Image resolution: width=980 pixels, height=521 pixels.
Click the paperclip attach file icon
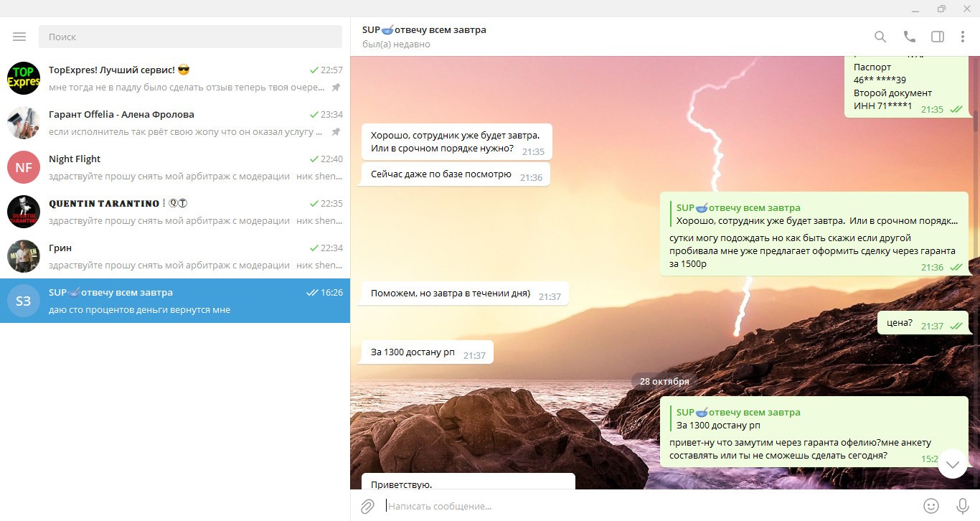coord(367,506)
